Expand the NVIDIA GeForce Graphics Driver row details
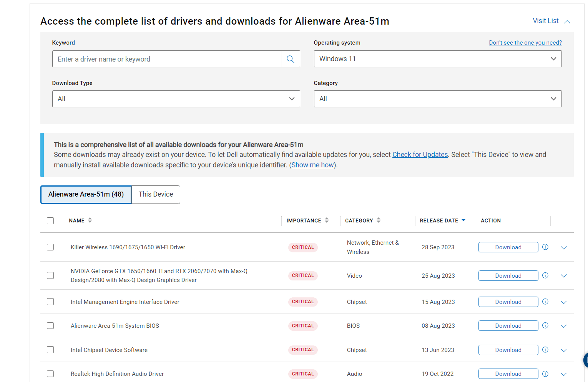588x382 pixels. [564, 276]
